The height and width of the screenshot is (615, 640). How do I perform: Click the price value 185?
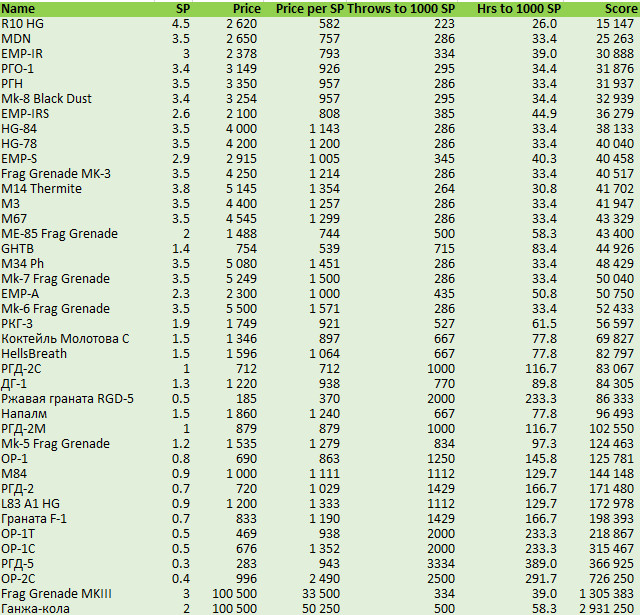pos(247,398)
